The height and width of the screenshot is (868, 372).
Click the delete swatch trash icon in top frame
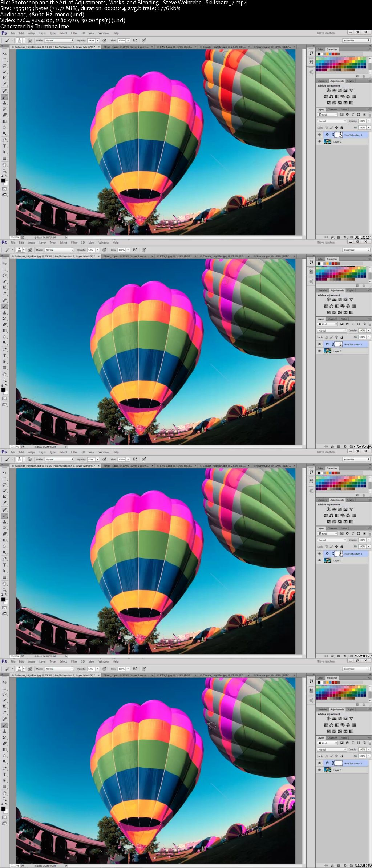[x=364, y=76]
